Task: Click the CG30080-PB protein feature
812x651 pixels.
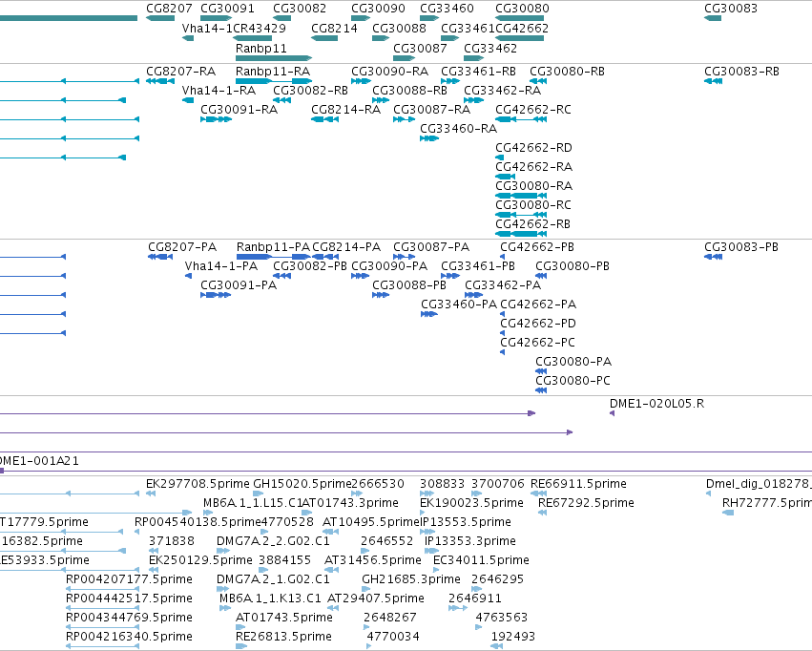Action: click(541, 276)
